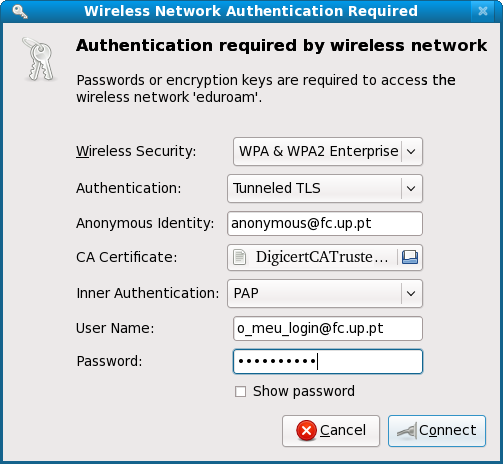Click the Show password label text
The height and width of the screenshot is (464, 503).
(x=304, y=391)
